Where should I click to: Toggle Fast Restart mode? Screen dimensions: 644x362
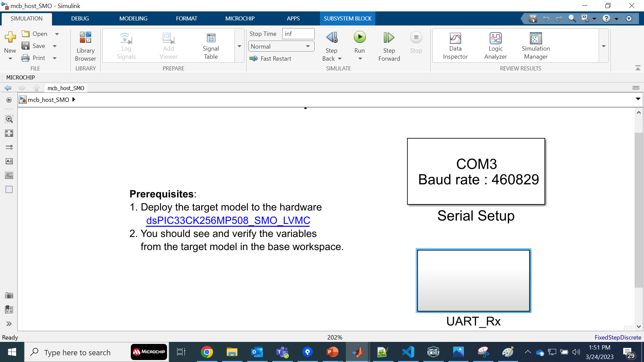pos(271,59)
